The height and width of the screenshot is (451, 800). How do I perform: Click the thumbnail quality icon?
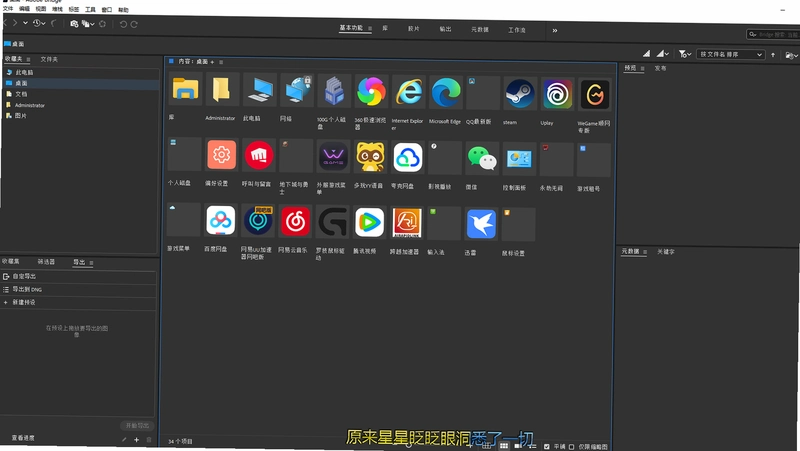point(646,53)
